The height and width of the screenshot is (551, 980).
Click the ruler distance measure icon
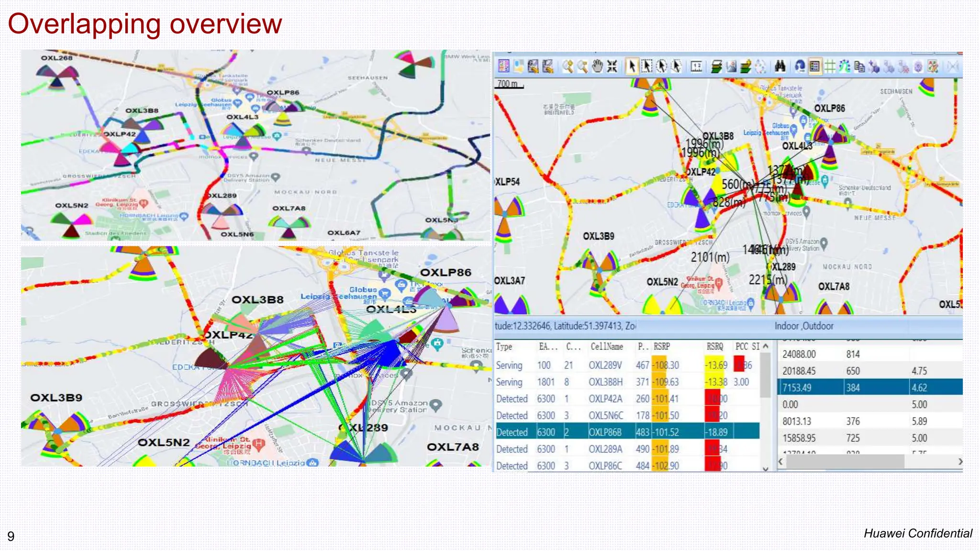696,66
